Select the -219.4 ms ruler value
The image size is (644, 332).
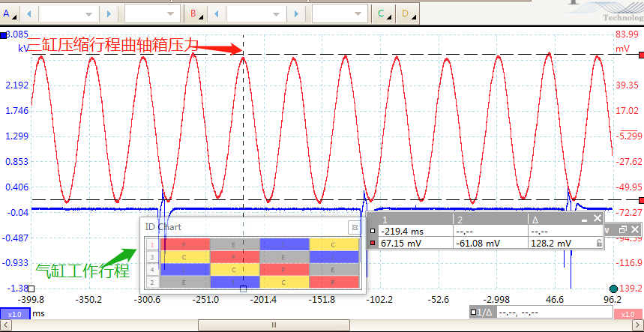point(401,231)
